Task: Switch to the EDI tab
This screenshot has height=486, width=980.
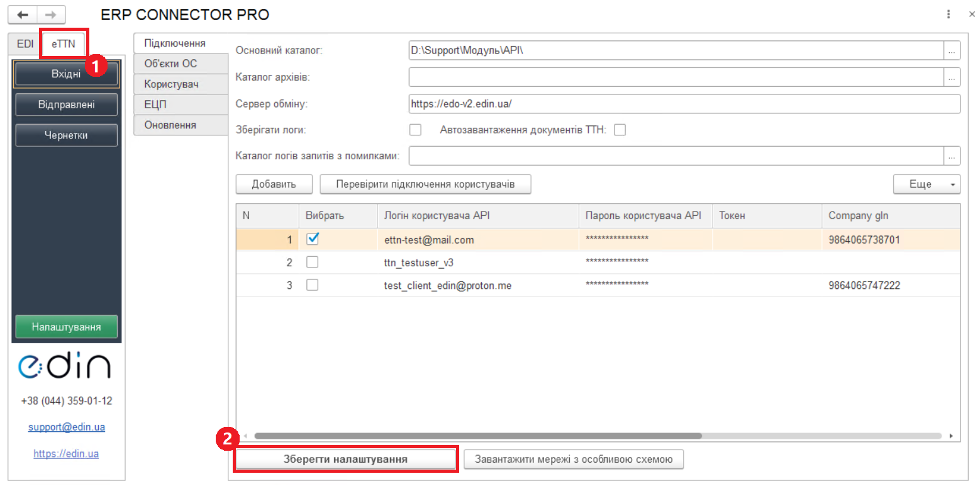Action: (25, 43)
